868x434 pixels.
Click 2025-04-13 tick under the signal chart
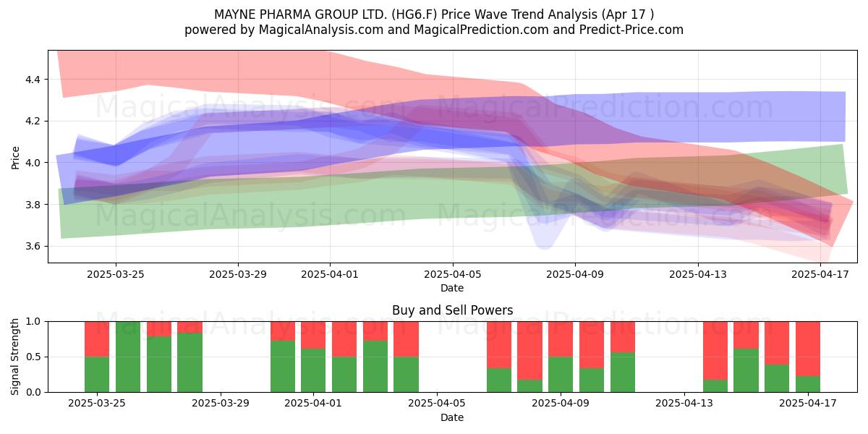684,404
